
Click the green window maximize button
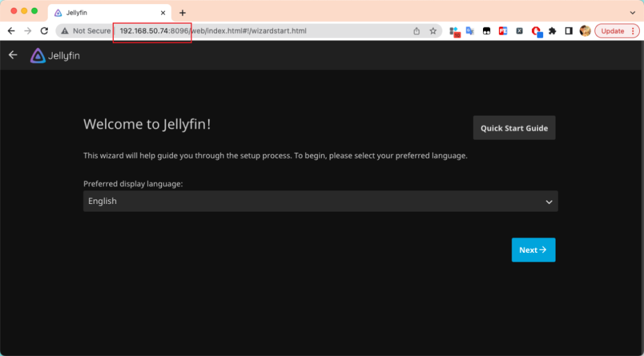click(x=35, y=11)
